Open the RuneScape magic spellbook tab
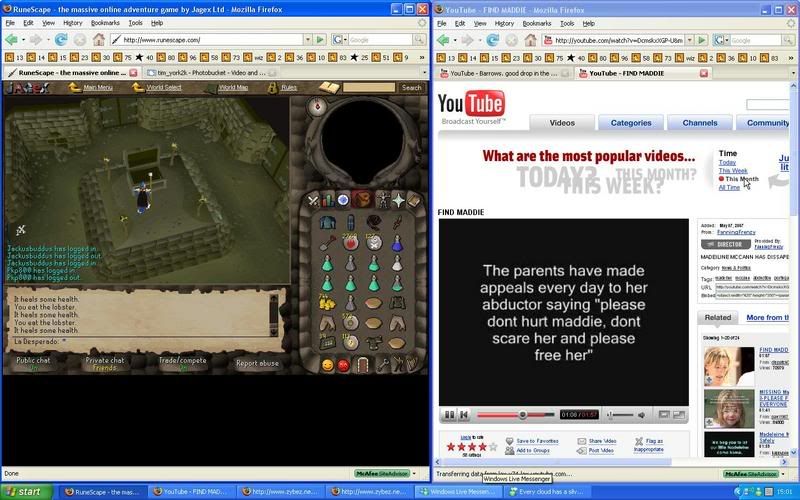The image size is (800, 500). pyautogui.click(x=414, y=200)
